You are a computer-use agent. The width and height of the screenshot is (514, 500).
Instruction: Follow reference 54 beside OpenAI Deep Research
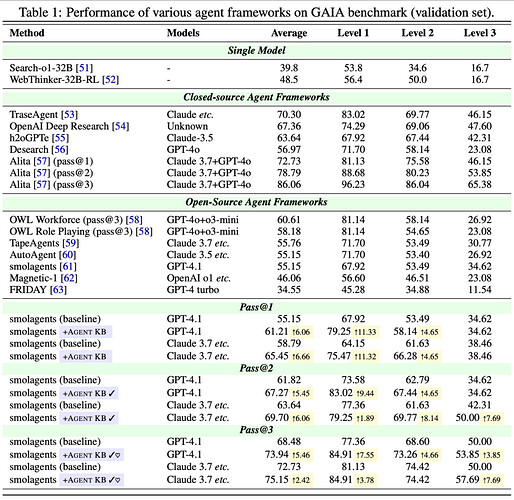pos(121,126)
